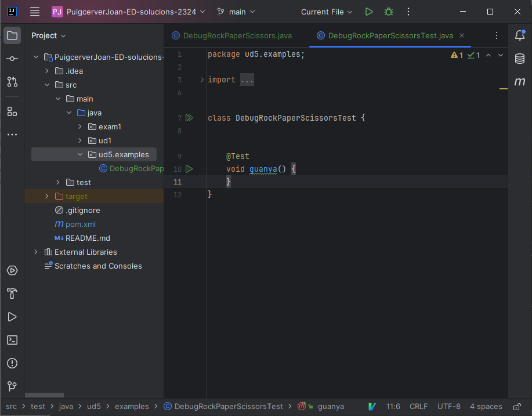Switch to the DebugRockPaperScissors.java tab
This screenshot has height=416, width=532.
[x=237, y=35]
